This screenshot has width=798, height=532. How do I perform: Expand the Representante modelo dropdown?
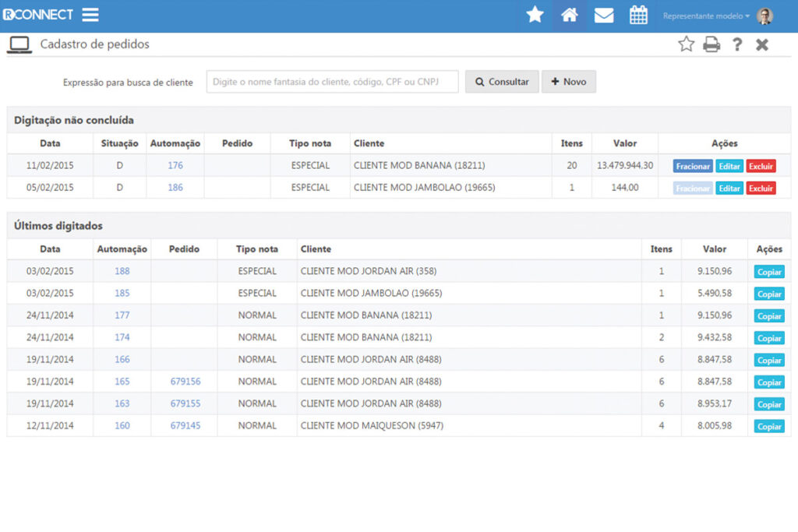[x=706, y=16]
